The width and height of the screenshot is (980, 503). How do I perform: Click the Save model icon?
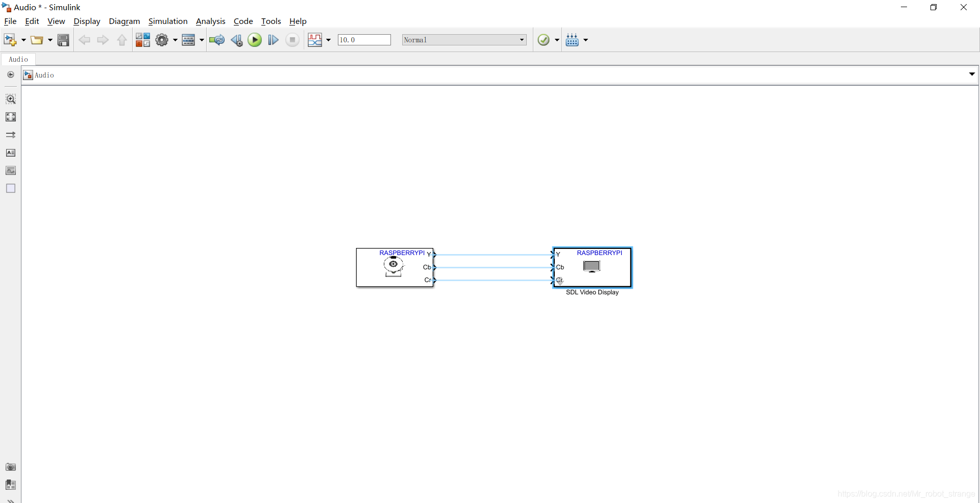pos(63,40)
